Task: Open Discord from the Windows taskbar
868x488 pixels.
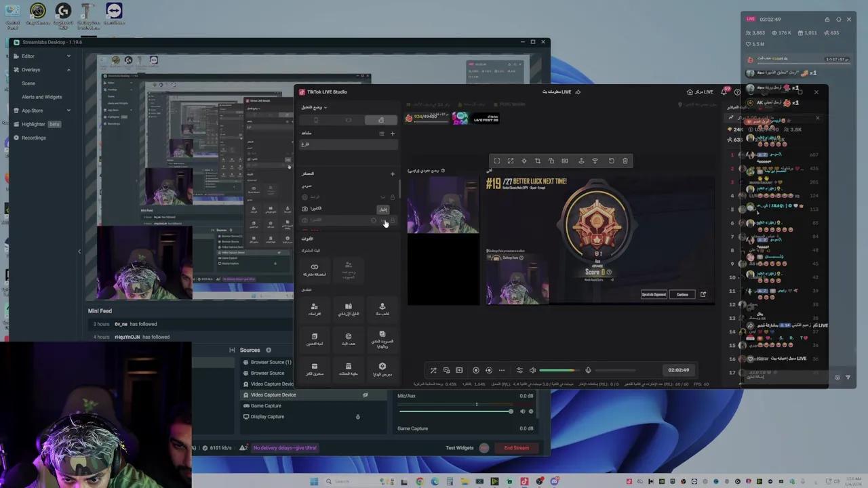Action: (x=554, y=481)
